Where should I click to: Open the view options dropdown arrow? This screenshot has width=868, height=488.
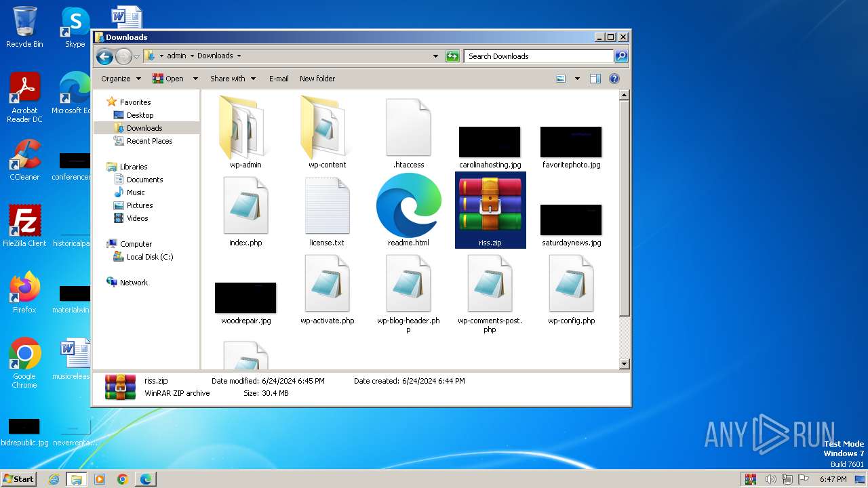(577, 79)
